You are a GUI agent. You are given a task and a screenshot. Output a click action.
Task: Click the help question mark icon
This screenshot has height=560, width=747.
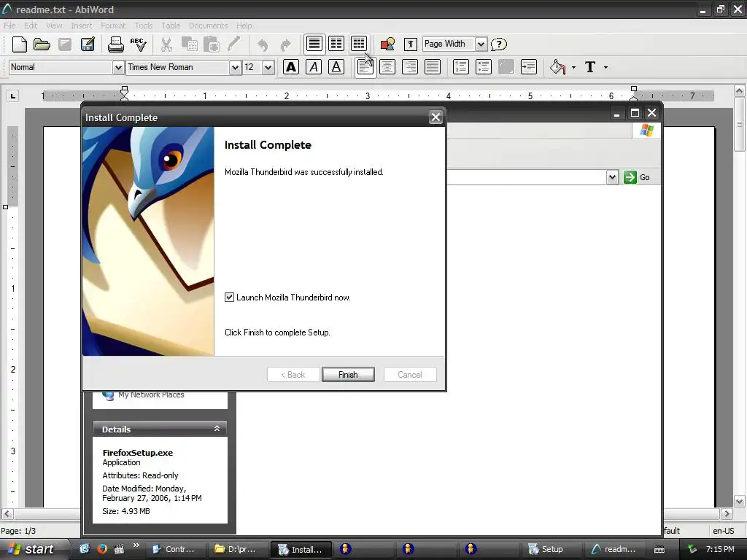click(x=499, y=44)
